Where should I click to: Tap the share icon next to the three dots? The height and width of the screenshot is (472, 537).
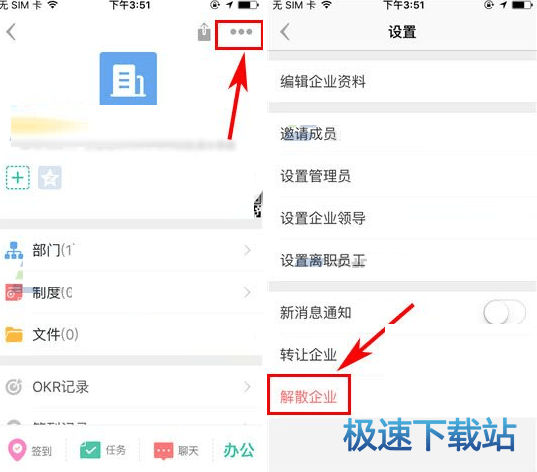tap(204, 32)
